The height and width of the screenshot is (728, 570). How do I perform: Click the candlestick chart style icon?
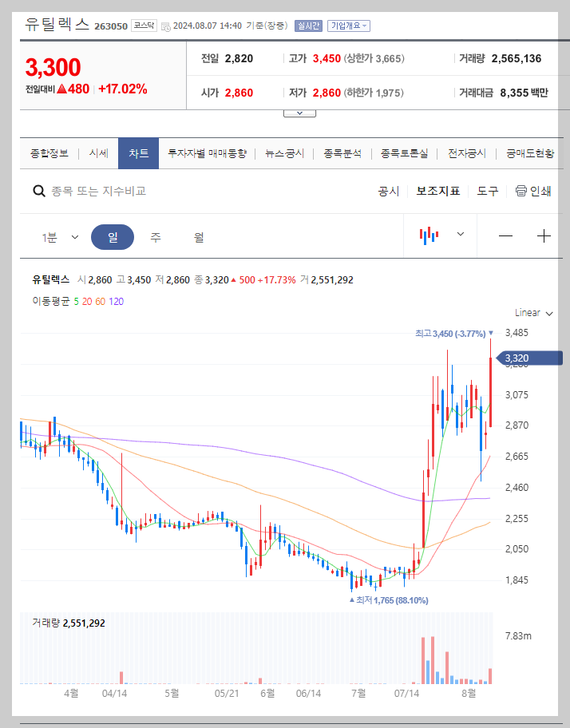point(429,236)
